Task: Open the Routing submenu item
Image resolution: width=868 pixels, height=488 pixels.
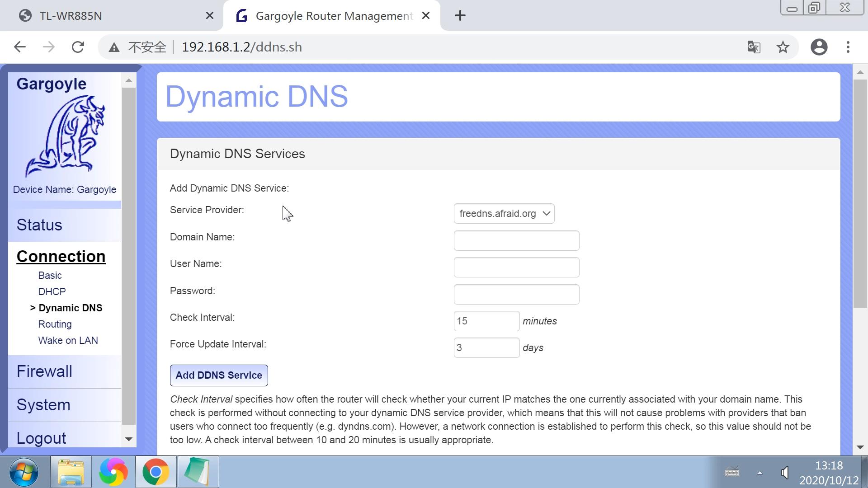Action: coord(55,324)
